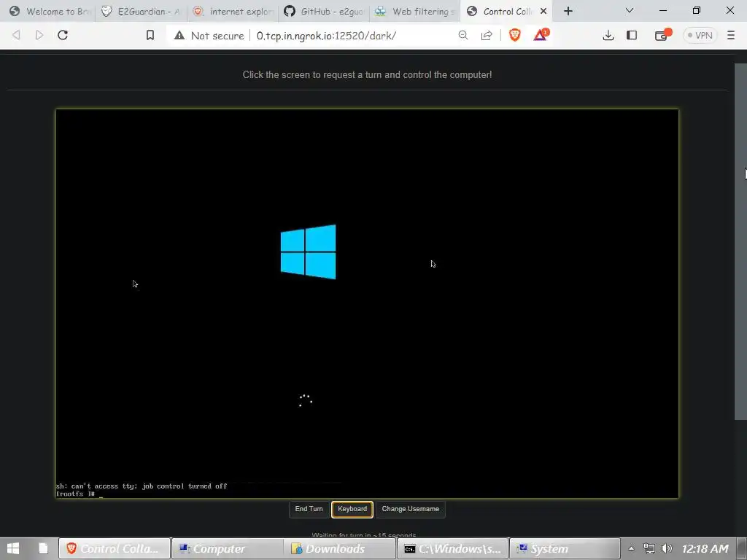Viewport: 747px width, 560px height.
Task: Switch to the internet explorer tab
Action: [x=233, y=11]
